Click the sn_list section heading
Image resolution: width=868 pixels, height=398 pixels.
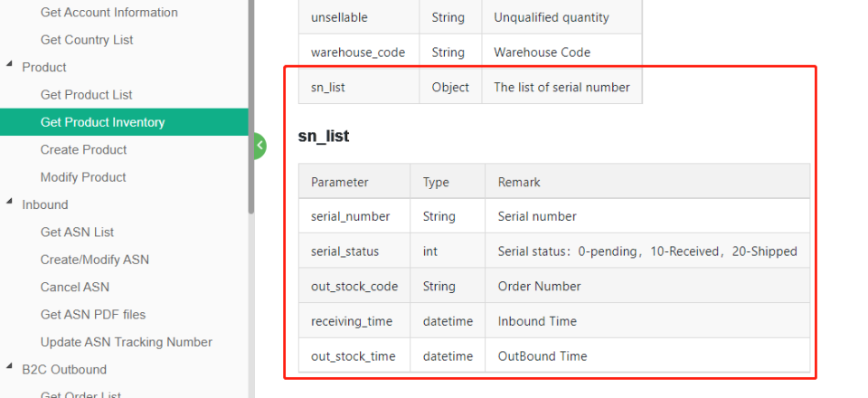pos(324,137)
